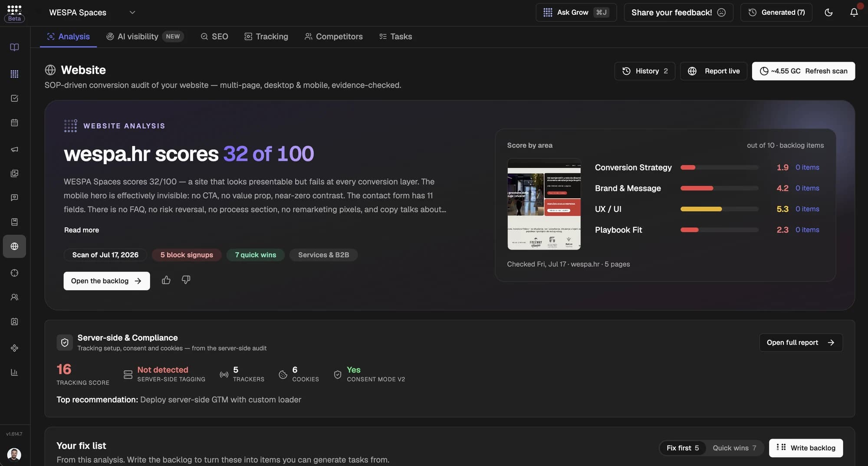Viewport: 868px width, 466px height.
Task: Open the dotted grid icon in sidebar
Action: click(x=14, y=74)
